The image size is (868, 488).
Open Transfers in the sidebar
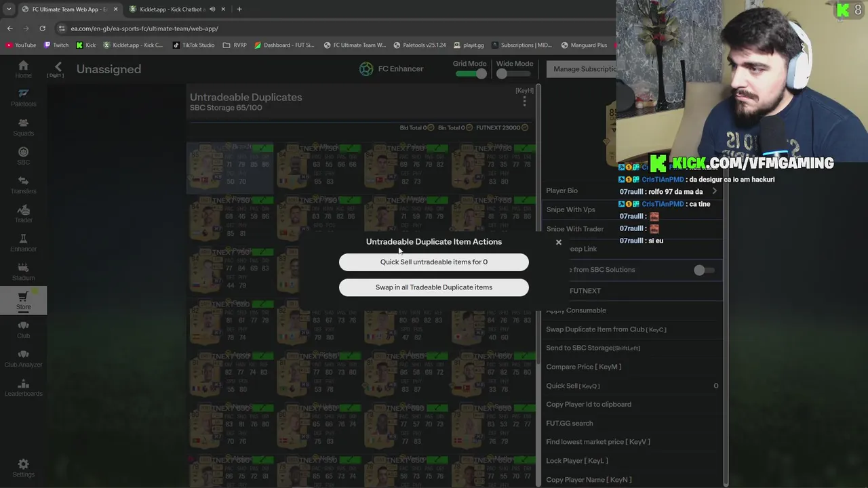click(x=23, y=185)
